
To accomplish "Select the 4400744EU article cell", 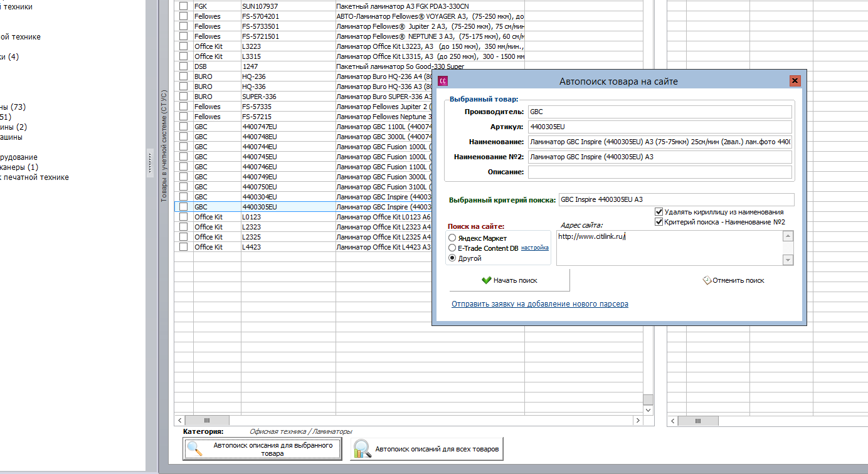I will point(288,147).
